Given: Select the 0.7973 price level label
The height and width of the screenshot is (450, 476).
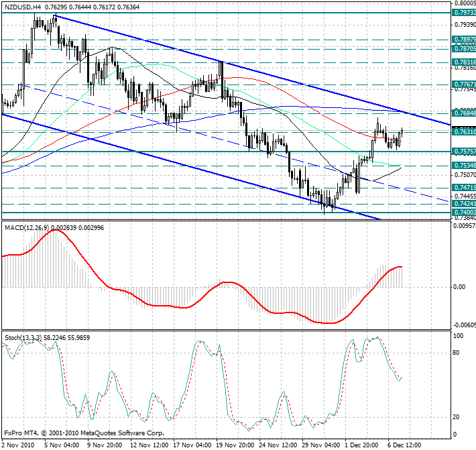Looking at the screenshot, I should [464, 13].
